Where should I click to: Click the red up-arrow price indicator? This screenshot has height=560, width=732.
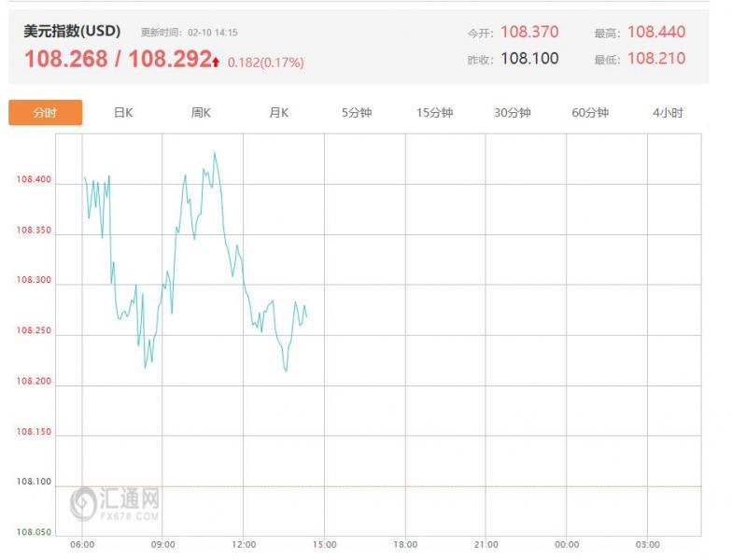pyautogui.click(x=216, y=63)
